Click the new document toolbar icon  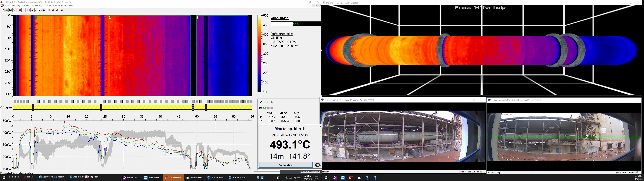(x=3, y=10)
